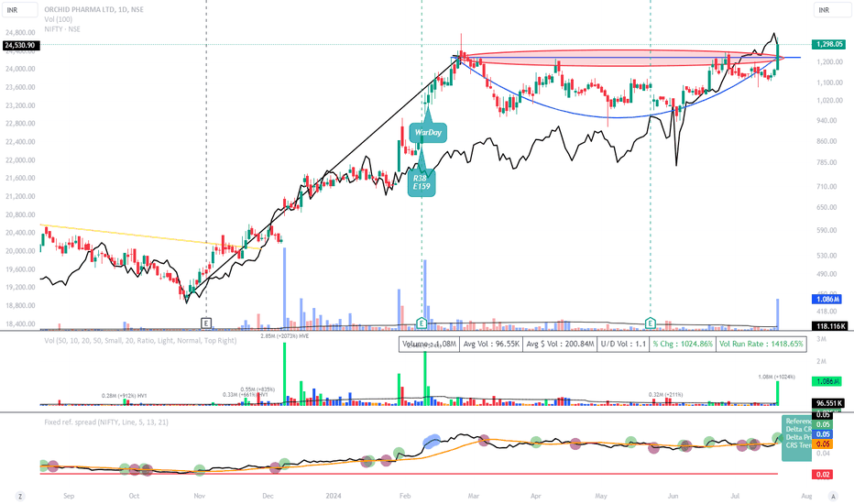Click the 20,000.00 left axis price

[20, 251]
